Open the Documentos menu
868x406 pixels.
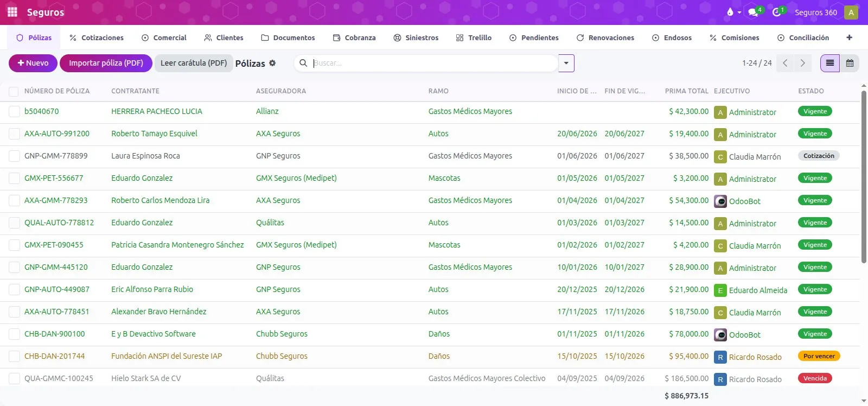[x=288, y=37]
